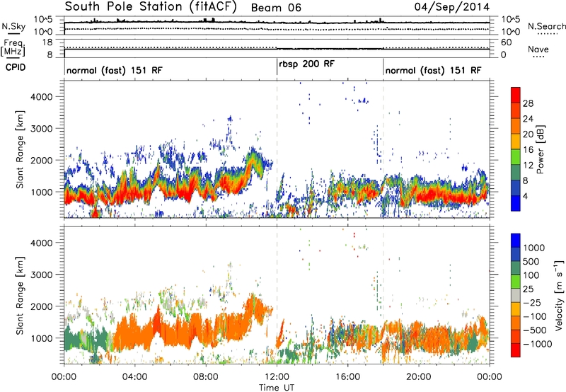Click the '04:00' time axis label

point(134,377)
